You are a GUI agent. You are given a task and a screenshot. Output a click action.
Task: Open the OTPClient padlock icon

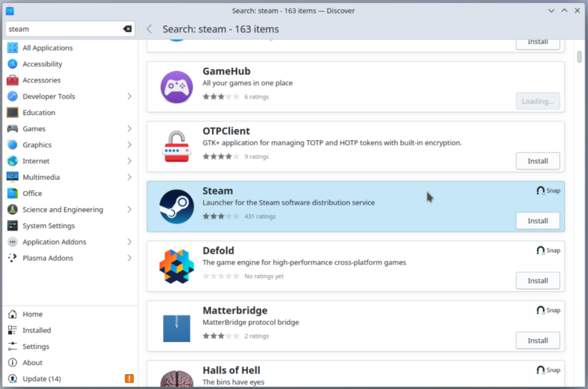point(177,147)
